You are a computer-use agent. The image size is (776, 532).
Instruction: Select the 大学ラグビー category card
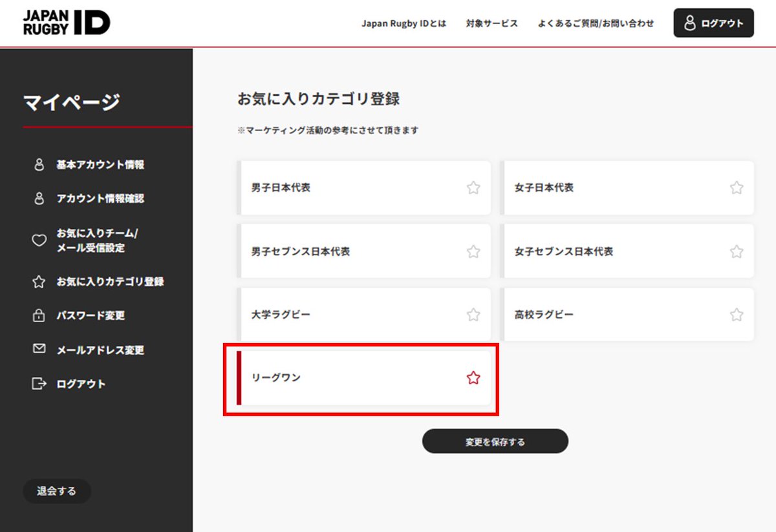(x=364, y=315)
